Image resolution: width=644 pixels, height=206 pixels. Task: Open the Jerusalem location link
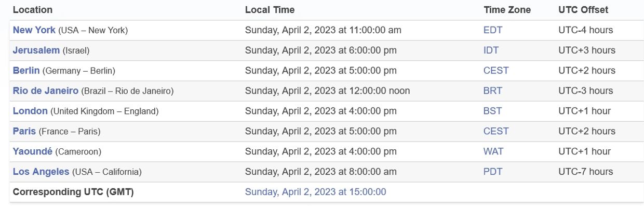(x=36, y=50)
